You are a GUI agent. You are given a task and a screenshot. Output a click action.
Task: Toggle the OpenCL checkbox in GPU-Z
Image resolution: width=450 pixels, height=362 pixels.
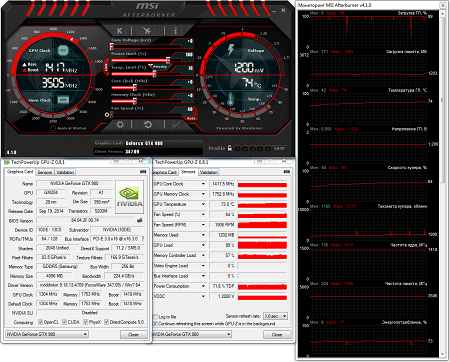click(40, 322)
